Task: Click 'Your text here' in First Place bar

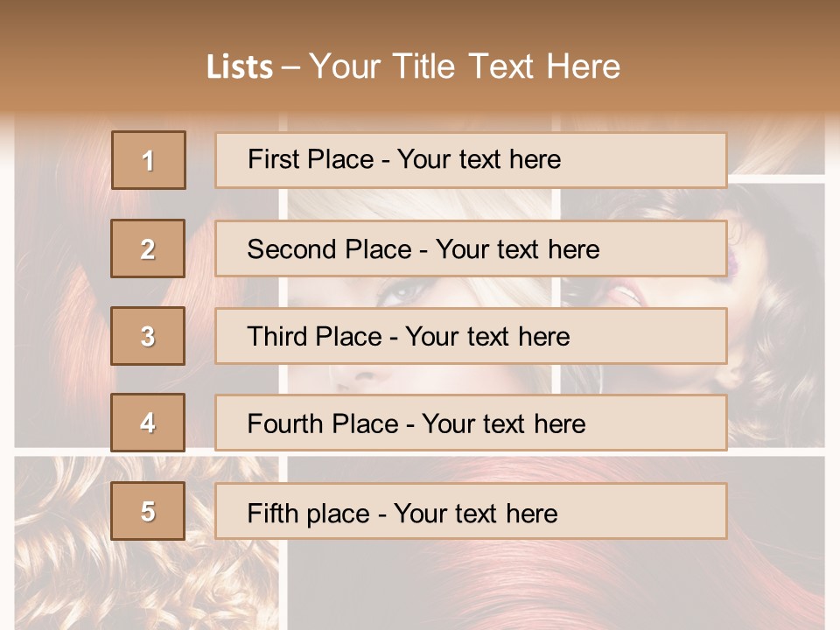Action: click(479, 159)
